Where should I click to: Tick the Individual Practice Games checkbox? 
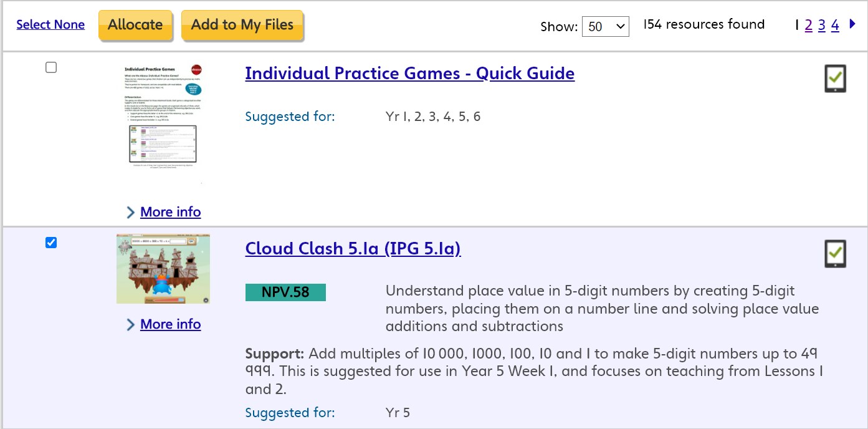[x=51, y=67]
